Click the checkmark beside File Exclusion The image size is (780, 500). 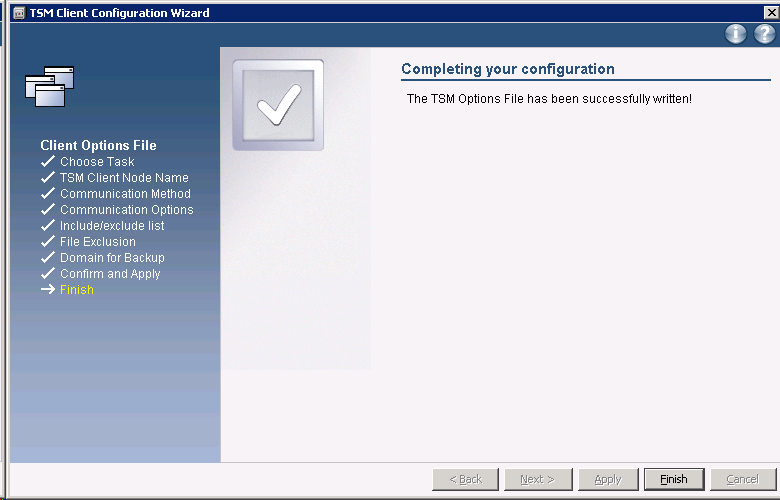pos(47,242)
